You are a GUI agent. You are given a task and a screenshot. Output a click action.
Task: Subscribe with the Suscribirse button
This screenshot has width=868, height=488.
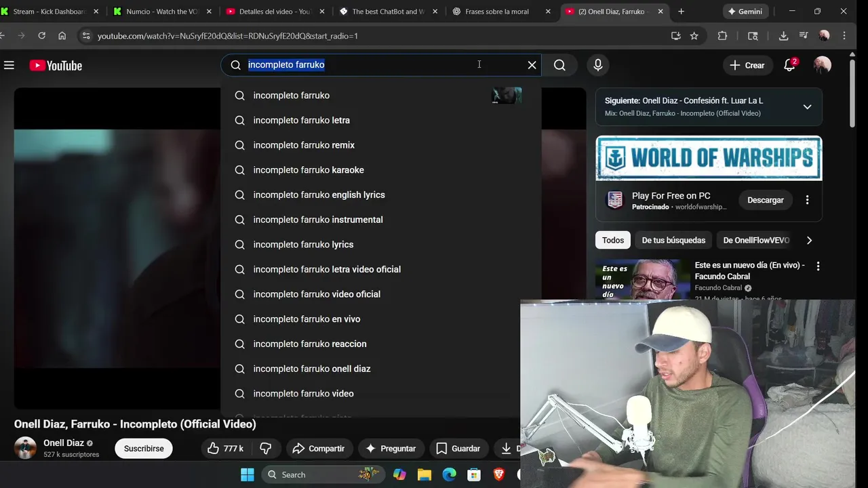click(x=144, y=448)
